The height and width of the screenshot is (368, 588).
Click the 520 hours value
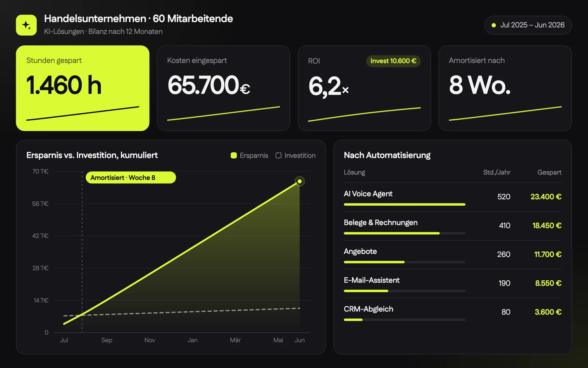pyautogui.click(x=504, y=197)
